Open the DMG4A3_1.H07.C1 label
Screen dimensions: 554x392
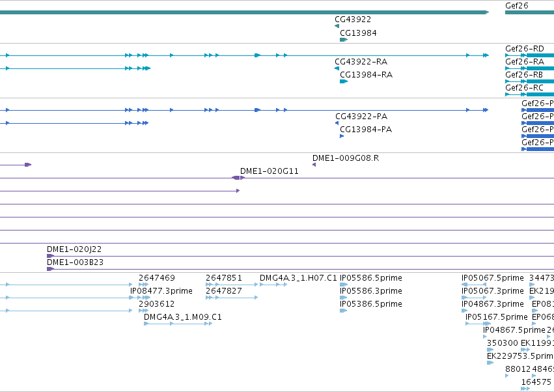[x=298, y=278]
